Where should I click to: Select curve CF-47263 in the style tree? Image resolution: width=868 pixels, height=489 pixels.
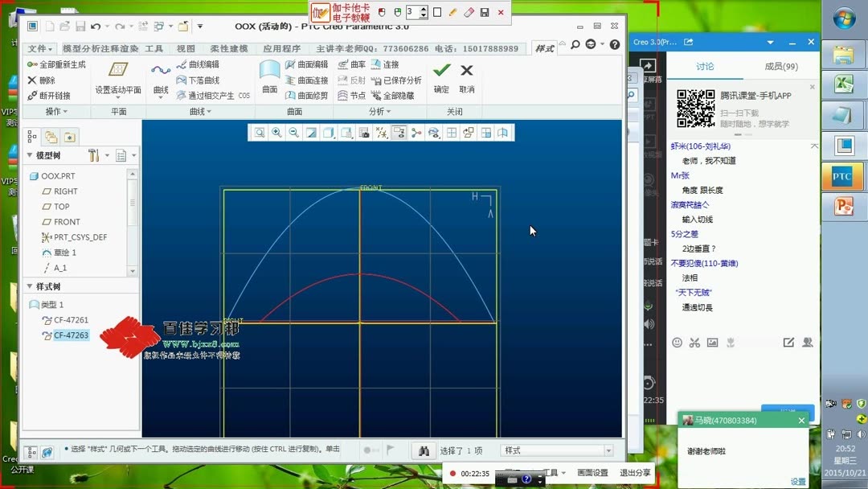(72, 335)
